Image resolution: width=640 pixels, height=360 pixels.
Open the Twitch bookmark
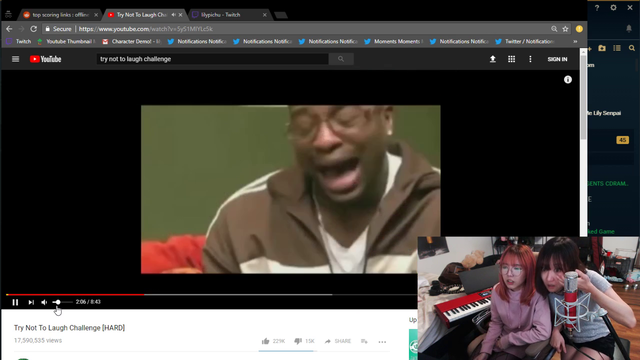pyautogui.click(x=19, y=41)
